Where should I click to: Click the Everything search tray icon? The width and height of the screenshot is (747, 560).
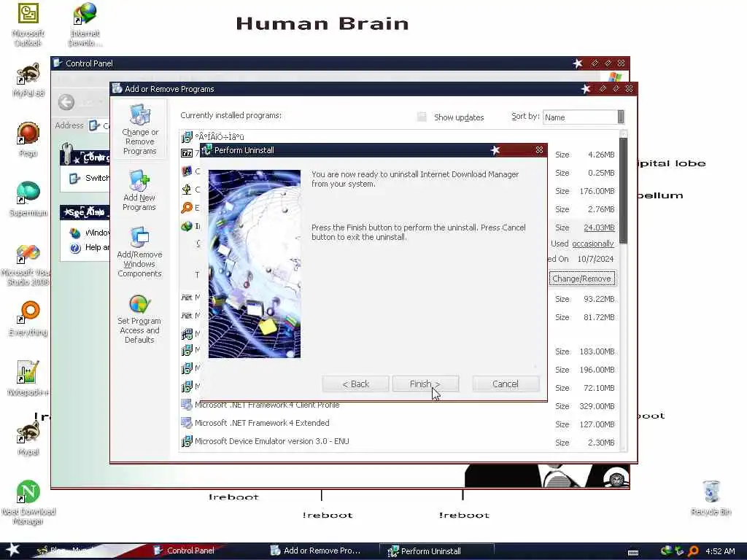(x=693, y=551)
